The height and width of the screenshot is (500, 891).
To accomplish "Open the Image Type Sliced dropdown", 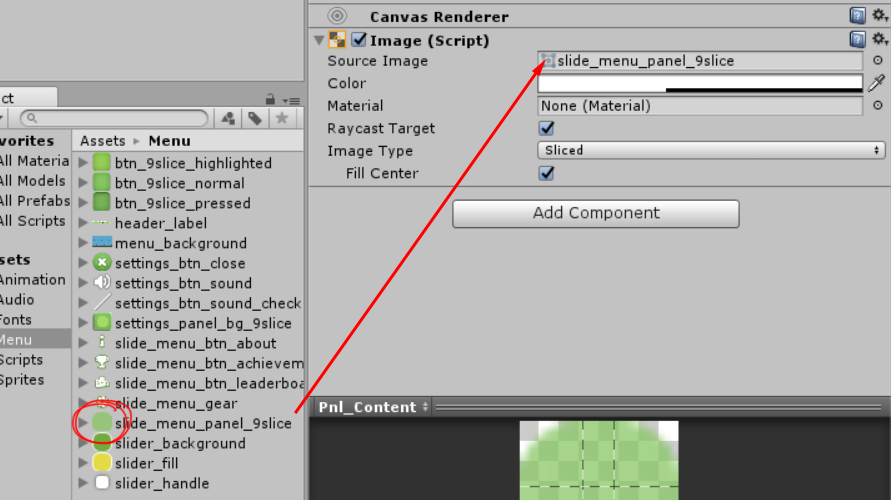I will [x=711, y=151].
